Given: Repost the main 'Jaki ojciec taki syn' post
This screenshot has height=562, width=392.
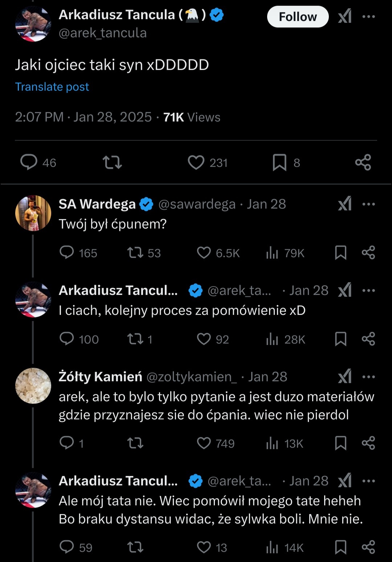Looking at the screenshot, I should tap(112, 162).
